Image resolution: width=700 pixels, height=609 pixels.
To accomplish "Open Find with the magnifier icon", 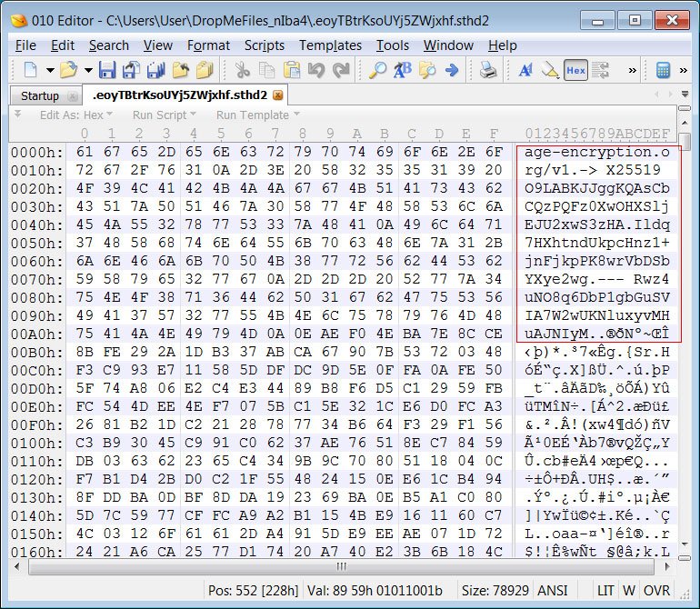I will point(376,70).
